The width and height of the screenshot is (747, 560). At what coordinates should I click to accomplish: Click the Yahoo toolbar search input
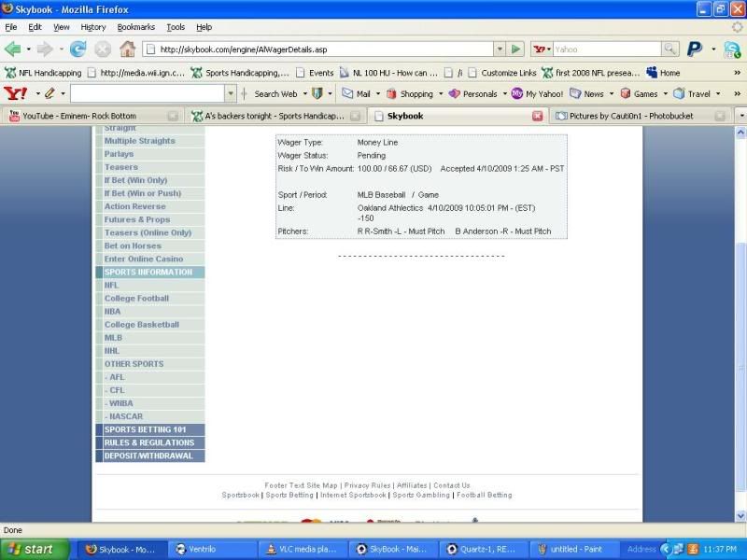point(148,93)
